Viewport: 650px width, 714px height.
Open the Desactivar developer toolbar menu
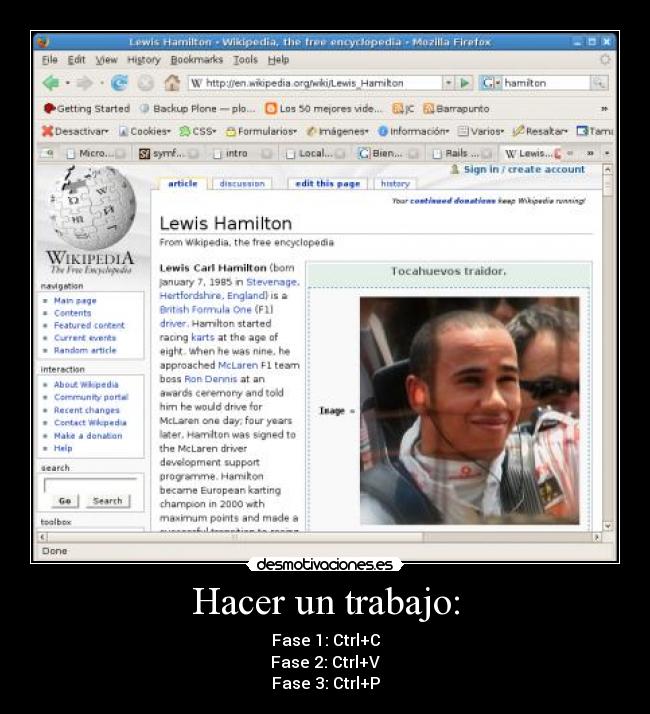[x=75, y=131]
